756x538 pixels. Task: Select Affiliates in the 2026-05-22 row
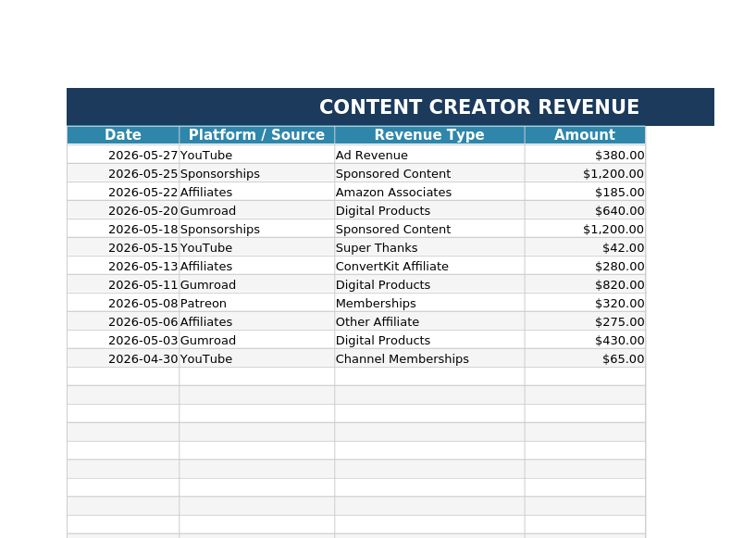click(x=256, y=192)
